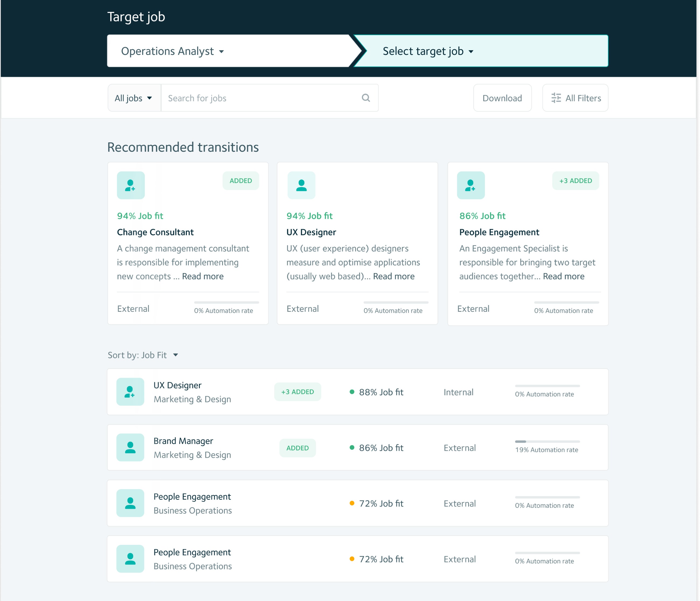700x601 pixels.
Task: Click UX Designer list row person-plus icon
Action: coord(130,392)
